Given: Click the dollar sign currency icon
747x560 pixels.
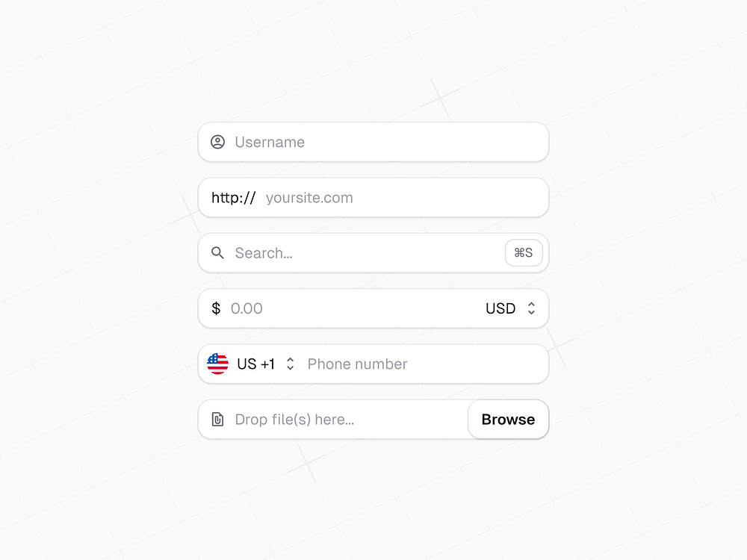Looking at the screenshot, I should click(x=216, y=308).
